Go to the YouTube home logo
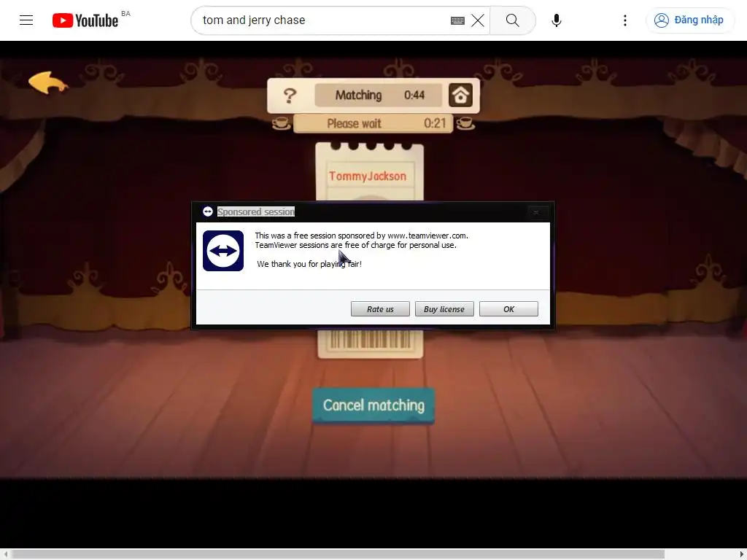Image resolution: width=747 pixels, height=560 pixels. (85, 20)
